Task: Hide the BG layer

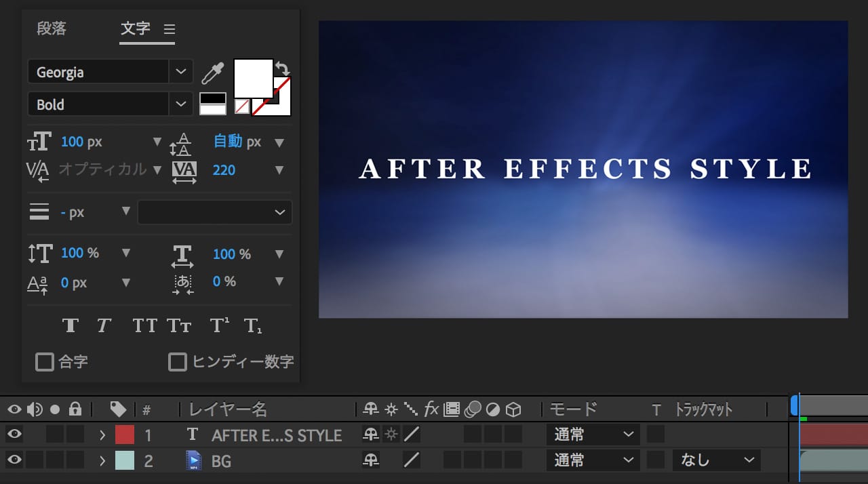Action: pyautogui.click(x=14, y=460)
